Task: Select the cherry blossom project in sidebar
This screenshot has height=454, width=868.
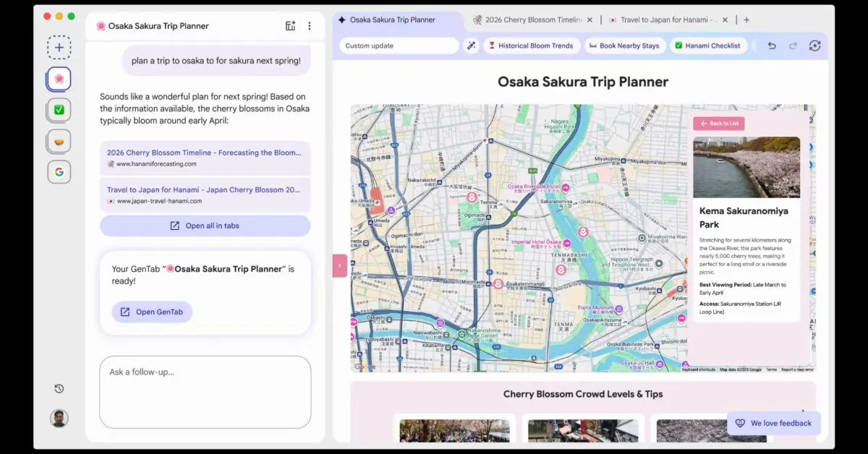Action: pos(59,79)
